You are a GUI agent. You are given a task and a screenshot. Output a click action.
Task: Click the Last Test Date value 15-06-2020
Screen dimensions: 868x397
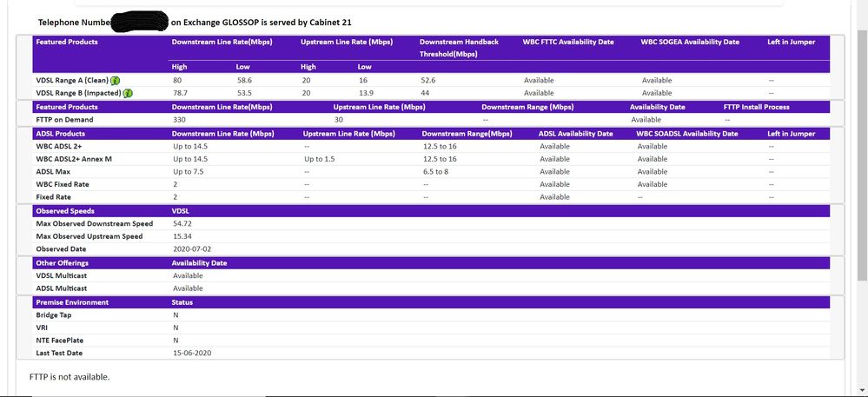[x=192, y=353]
